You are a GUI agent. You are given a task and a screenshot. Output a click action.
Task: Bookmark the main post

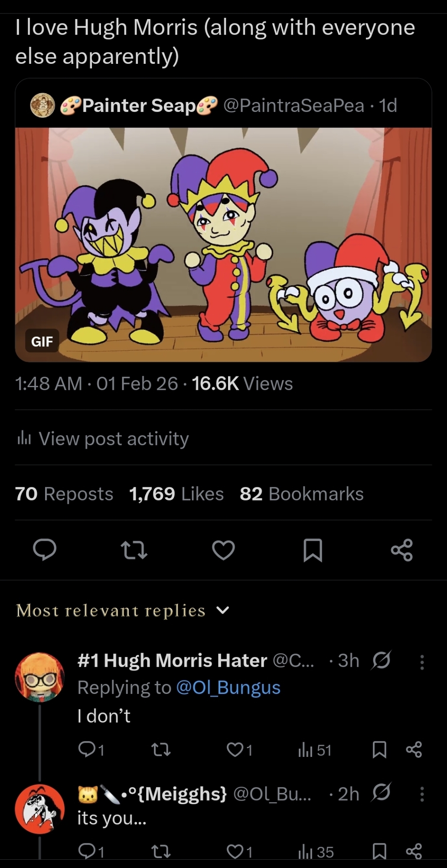pos(313,550)
